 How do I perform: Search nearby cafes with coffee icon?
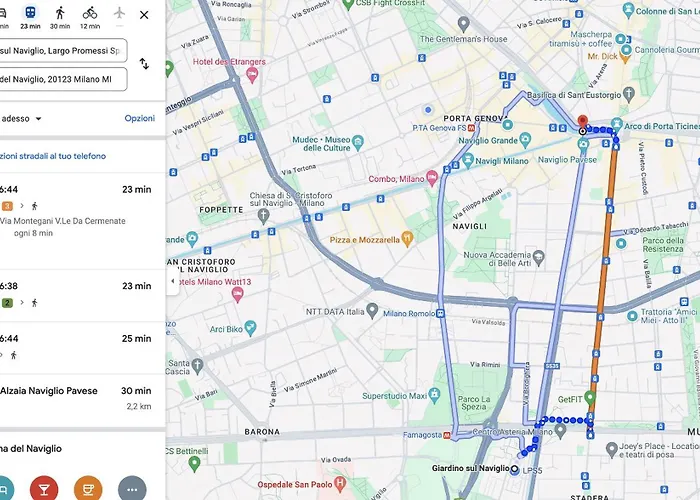pos(88,488)
